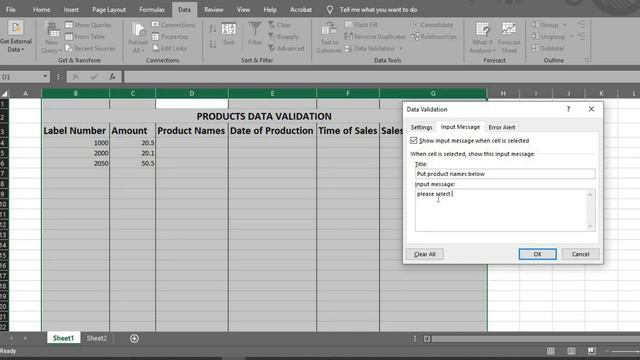Open Get External Data menu
The width and height of the screenshot is (640, 360).
[x=16, y=37]
